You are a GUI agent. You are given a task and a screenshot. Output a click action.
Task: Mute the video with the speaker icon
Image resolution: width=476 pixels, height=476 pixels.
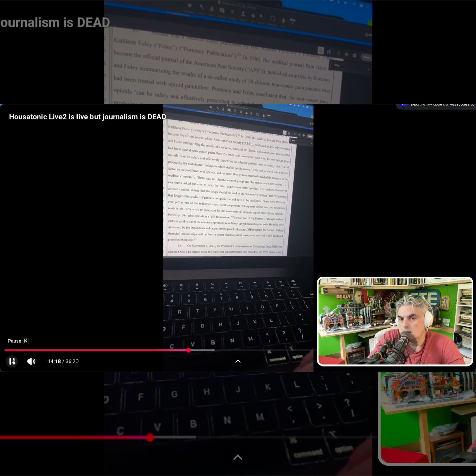tap(31, 361)
